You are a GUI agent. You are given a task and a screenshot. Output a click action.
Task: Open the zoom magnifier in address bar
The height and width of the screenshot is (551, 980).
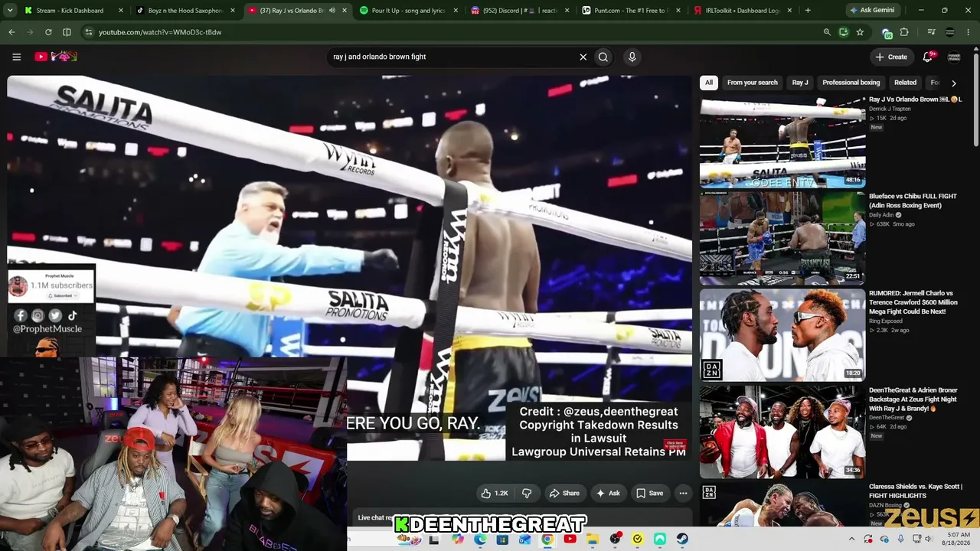[x=827, y=32]
